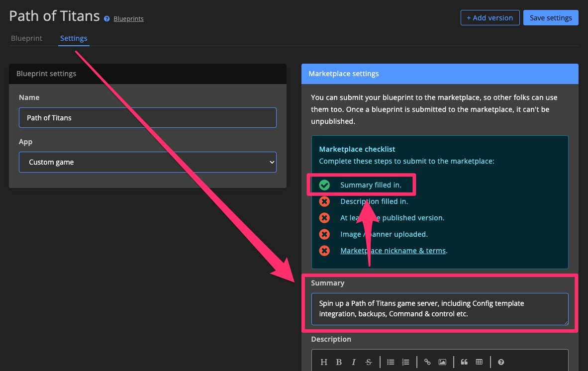Apply Strikethrough formatting in the Description editor
This screenshot has width=588, height=371.
click(369, 362)
